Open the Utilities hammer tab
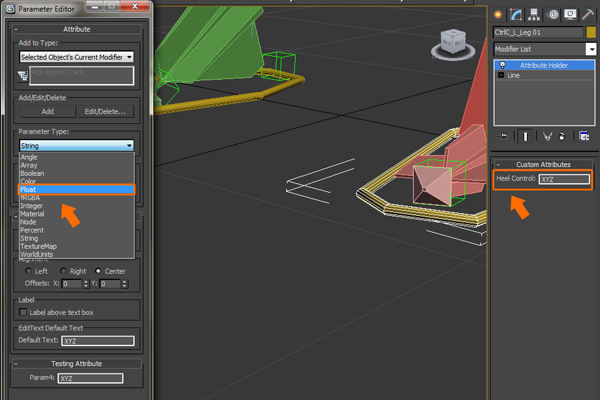The height and width of the screenshot is (400, 600). coord(588,15)
